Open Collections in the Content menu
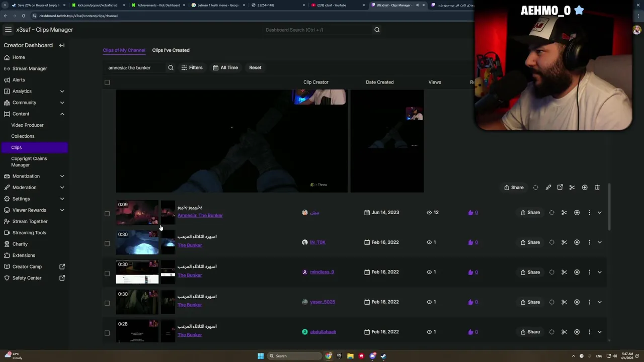Image resolution: width=644 pixels, height=362 pixels. coord(23,136)
